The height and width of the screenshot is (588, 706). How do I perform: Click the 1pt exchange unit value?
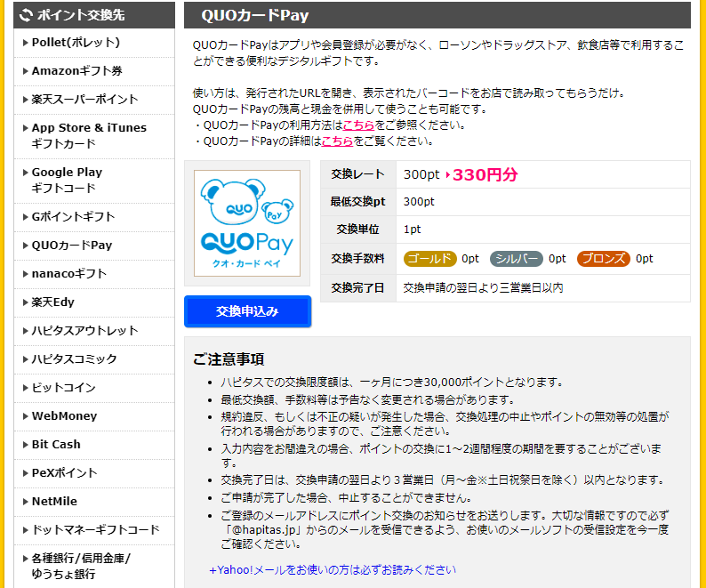click(412, 230)
